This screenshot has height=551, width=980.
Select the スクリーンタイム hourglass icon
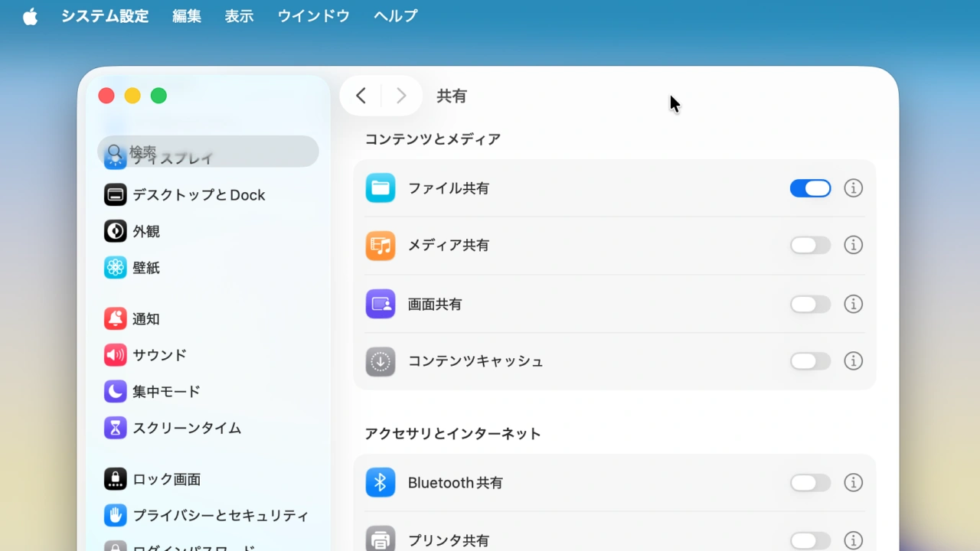(115, 428)
